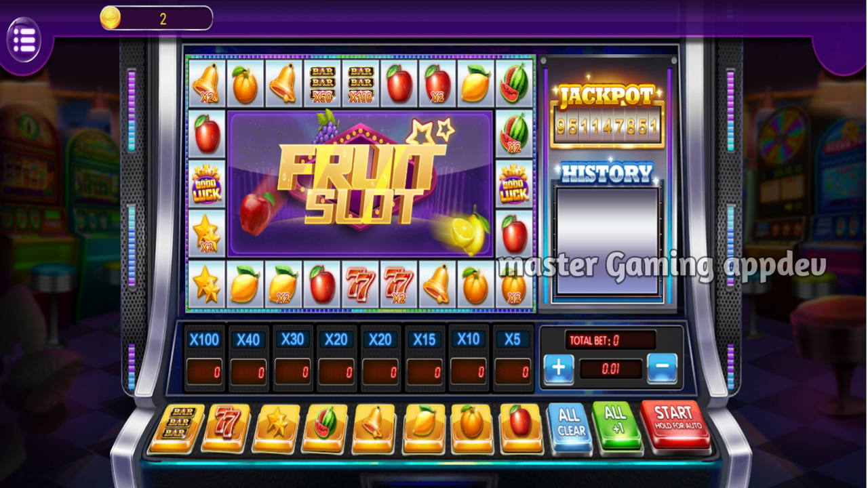This screenshot has height=488, width=868.
Task: Open the hamburger menu icon
Action: click(x=24, y=40)
